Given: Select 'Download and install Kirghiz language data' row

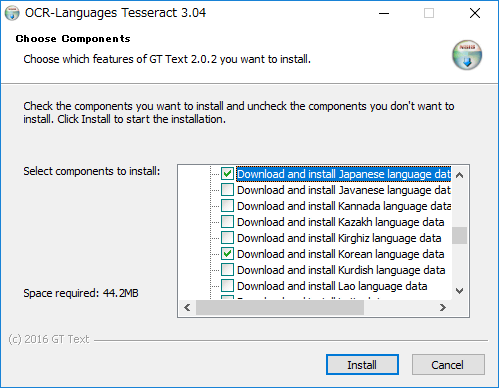Looking at the screenshot, I should click(339, 238).
